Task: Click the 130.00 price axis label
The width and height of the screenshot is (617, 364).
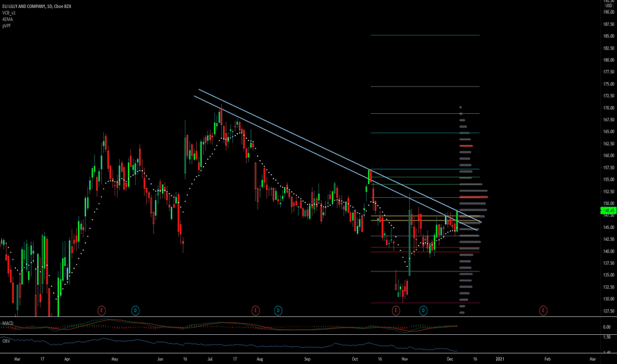Action: click(x=608, y=298)
